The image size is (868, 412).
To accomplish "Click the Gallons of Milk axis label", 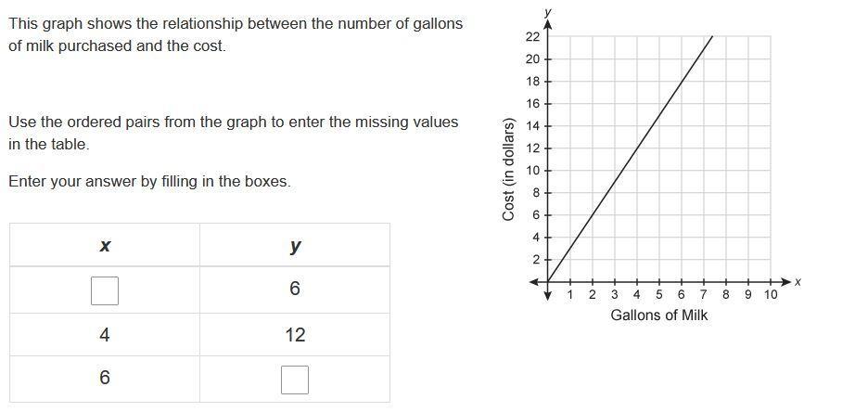I will 658,315.
